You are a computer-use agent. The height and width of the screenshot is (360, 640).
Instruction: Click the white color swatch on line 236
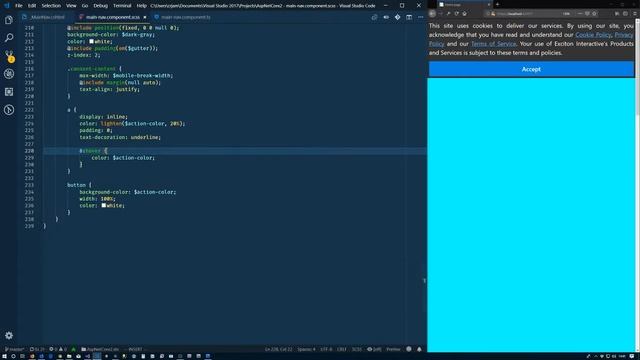pyautogui.click(x=104, y=205)
